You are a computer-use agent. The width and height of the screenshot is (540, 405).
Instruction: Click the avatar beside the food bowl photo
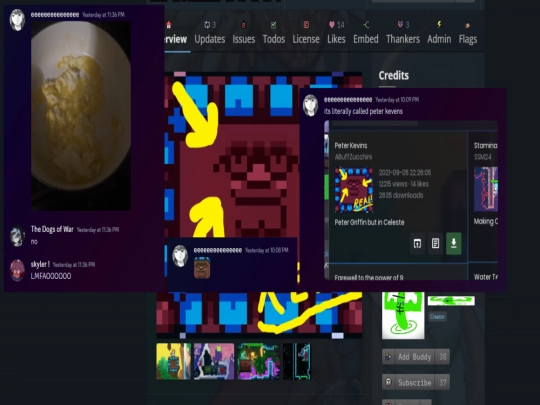tap(17, 20)
